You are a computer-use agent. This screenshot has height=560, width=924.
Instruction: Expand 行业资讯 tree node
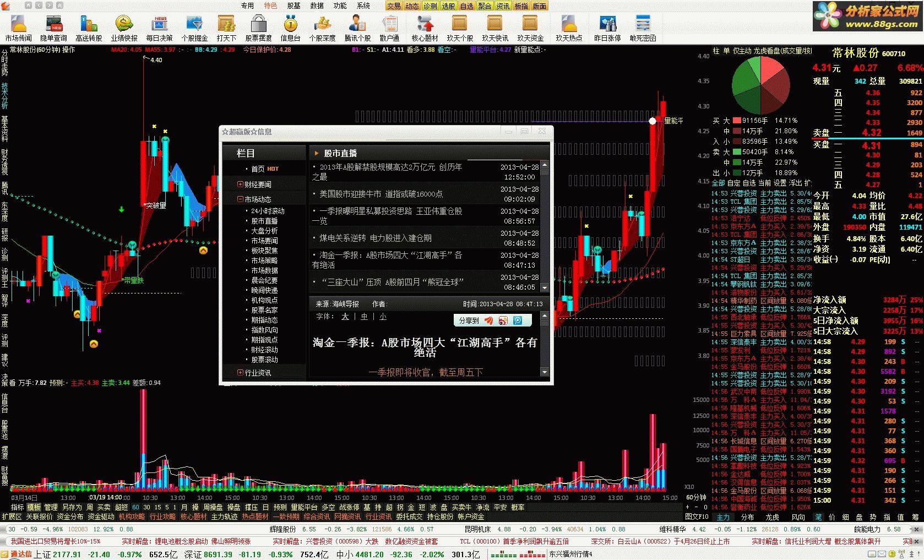click(240, 373)
